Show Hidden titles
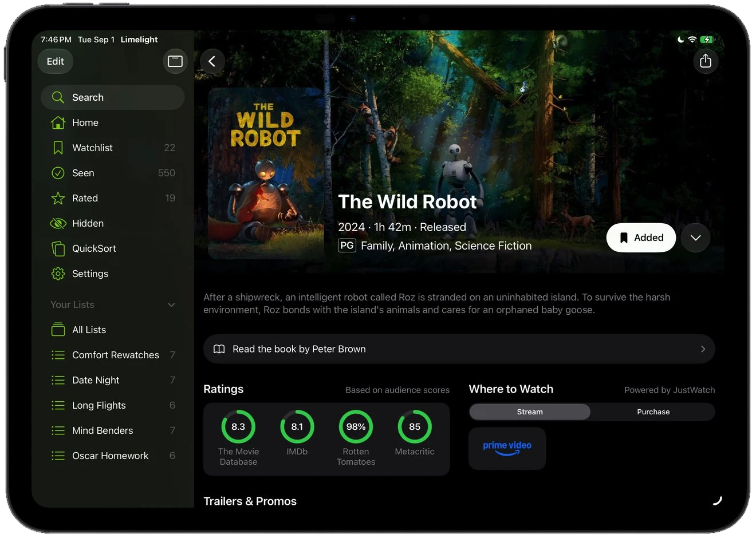756x538 pixels. [x=113, y=223]
